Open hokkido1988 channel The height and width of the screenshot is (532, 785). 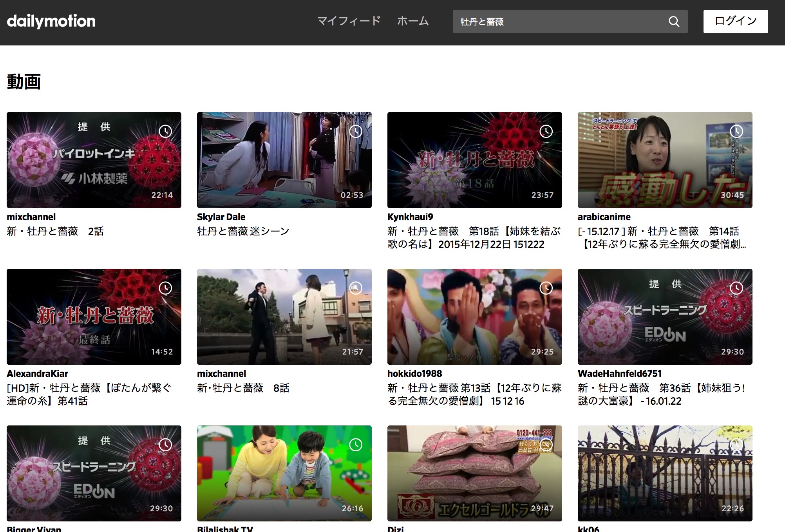point(414,374)
